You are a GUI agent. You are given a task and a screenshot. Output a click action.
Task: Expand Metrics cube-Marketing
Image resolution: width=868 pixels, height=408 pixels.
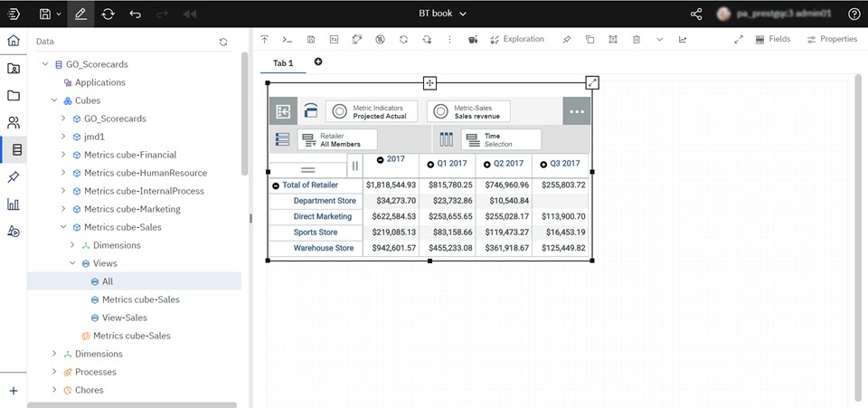point(63,209)
